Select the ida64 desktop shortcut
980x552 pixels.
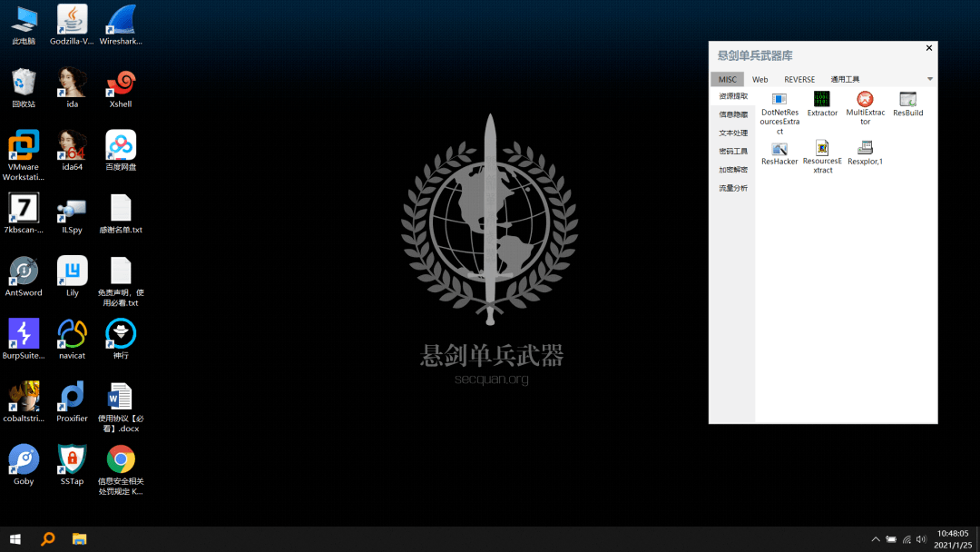72,151
